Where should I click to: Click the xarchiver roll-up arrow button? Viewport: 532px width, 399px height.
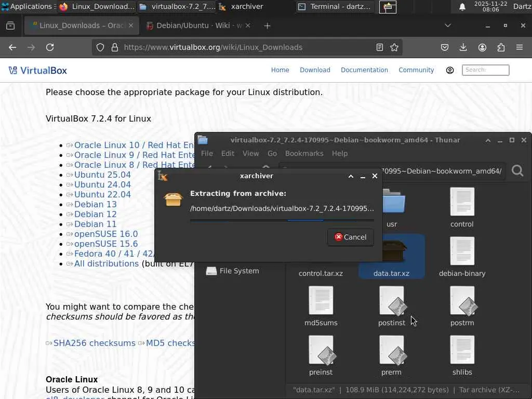pyautogui.click(x=351, y=176)
